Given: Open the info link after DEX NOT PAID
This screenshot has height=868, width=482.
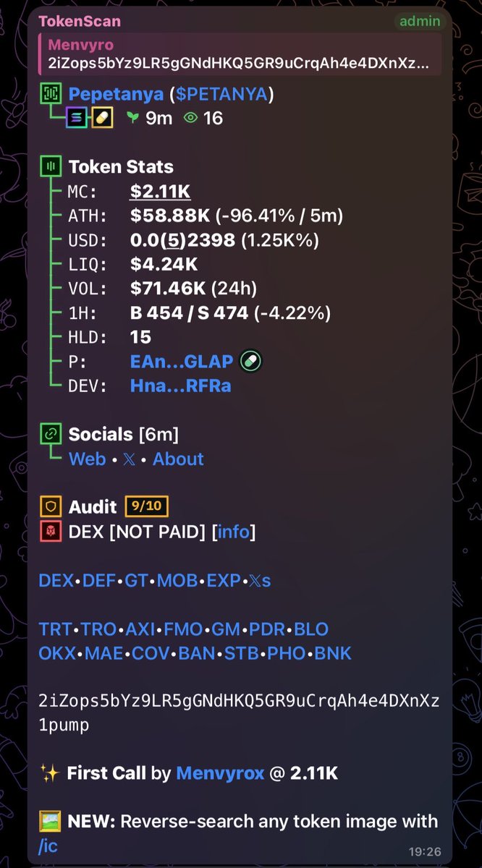Looking at the screenshot, I should click(x=234, y=532).
